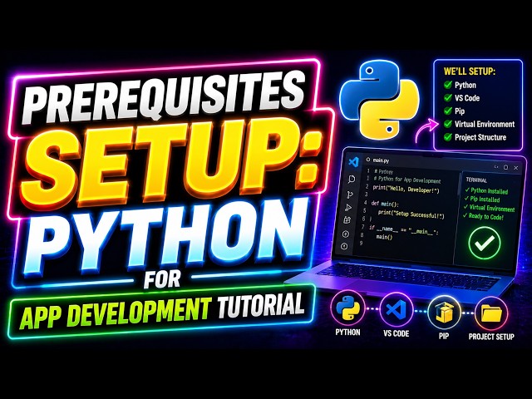The height and width of the screenshot is (399, 532).
Task: Click the 'WE'LL SETUP:' heading
Action: 469,71
